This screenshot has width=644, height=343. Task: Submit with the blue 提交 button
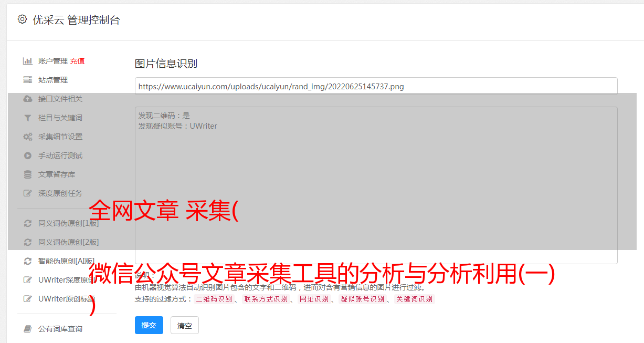(x=149, y=325)
